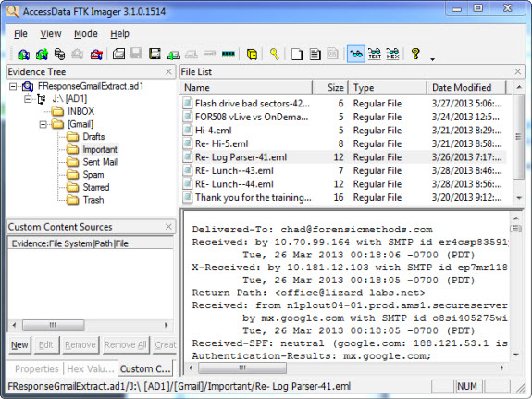The width and height of the screenshot is (532, 399).
Task: Click the New custom content button
Action: click(x=19, y=345)
